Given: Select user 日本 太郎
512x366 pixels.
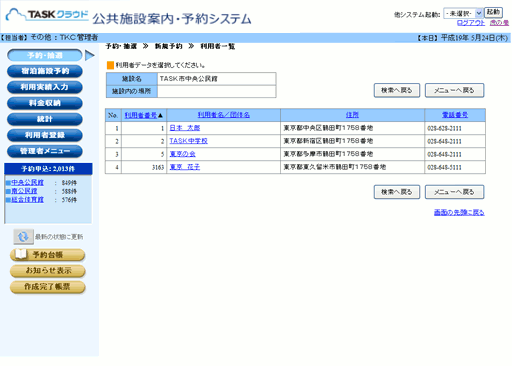Looking at the screenshot, I should click(x=185, y=128).
